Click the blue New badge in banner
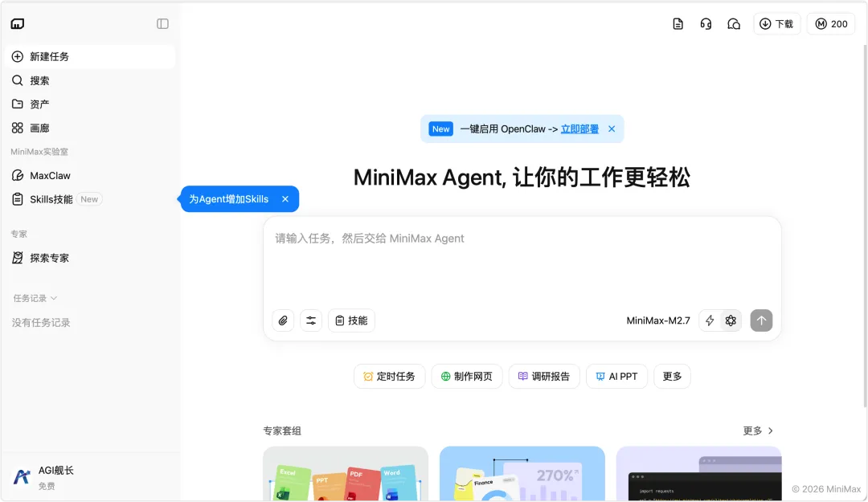This screenshot has width=868, height=502. (x=440, y=129)
